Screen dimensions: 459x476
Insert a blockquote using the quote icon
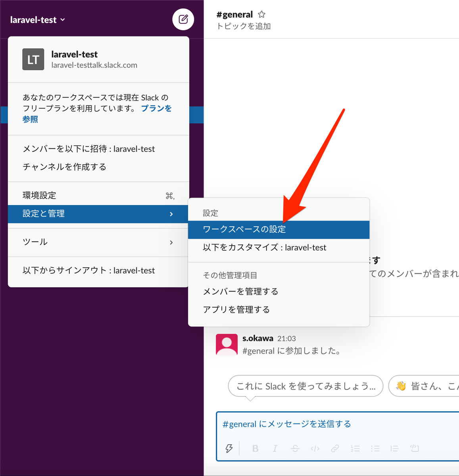pyautogui.click(x=395, y=448)
